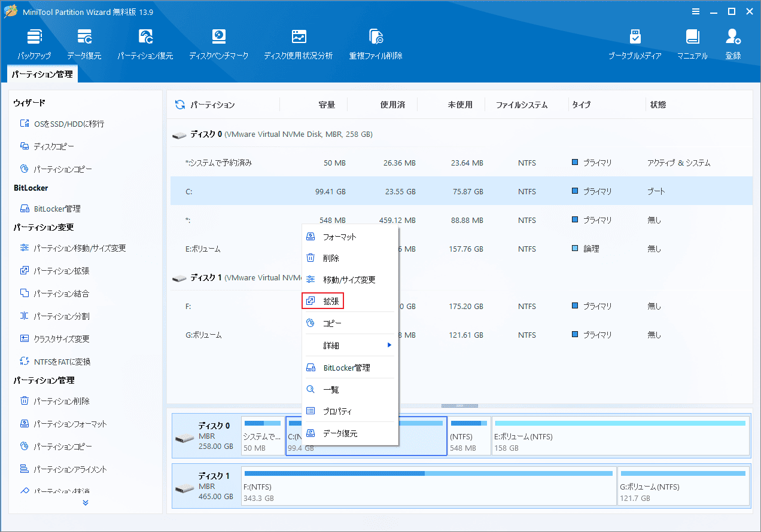Sort by the ファイルシステム column header
Image resolution: width=761 pixels, height=532 pixels.
coord(521,105)
